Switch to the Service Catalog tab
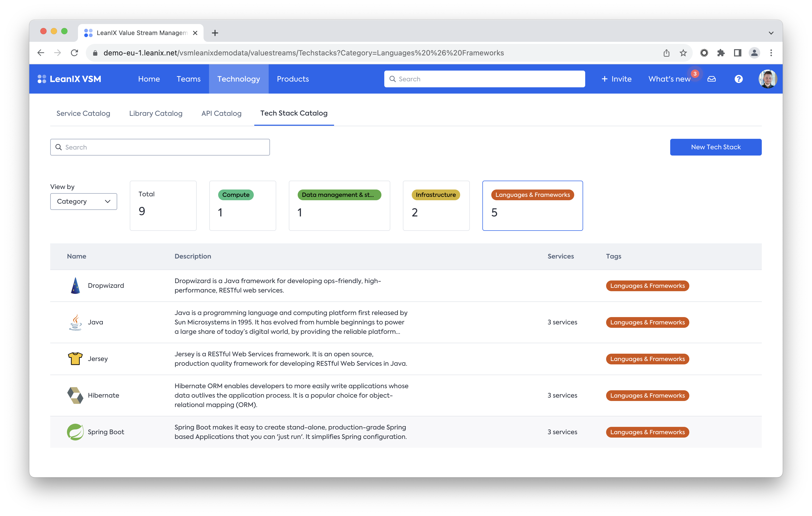The image size is (812, 516). [x=83, y=113]
